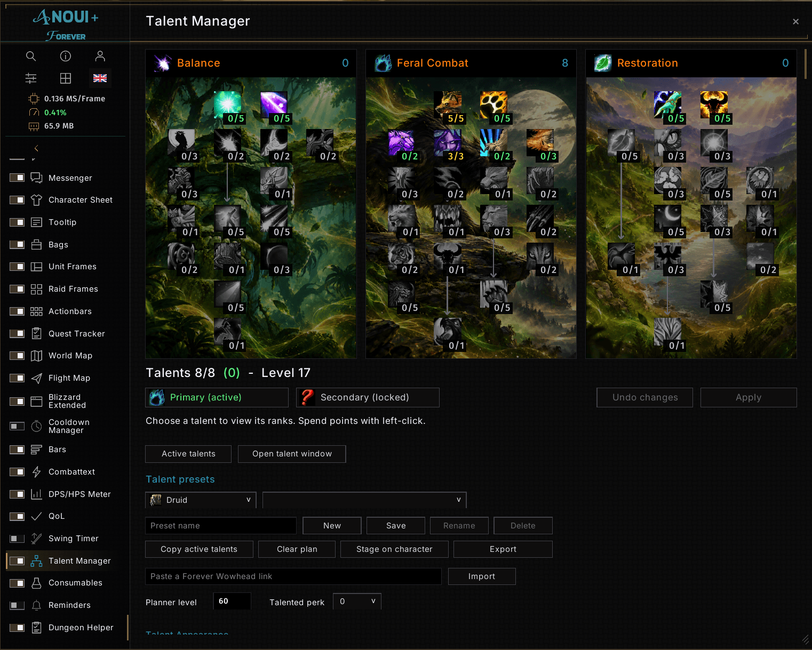Screen dimensions: 812x650
Task: Open the sliders settings icon
Action: click(x=31, y=78)
